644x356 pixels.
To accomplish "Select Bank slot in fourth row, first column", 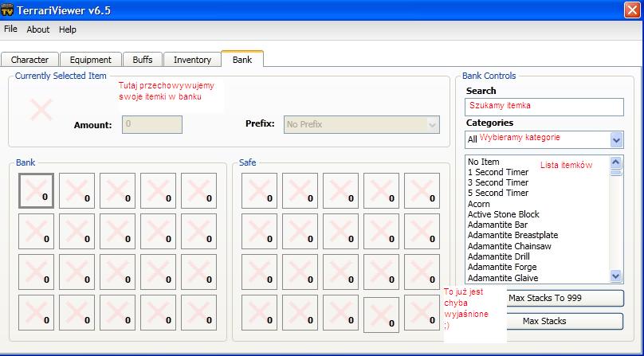I will click(x=36, y=312).
